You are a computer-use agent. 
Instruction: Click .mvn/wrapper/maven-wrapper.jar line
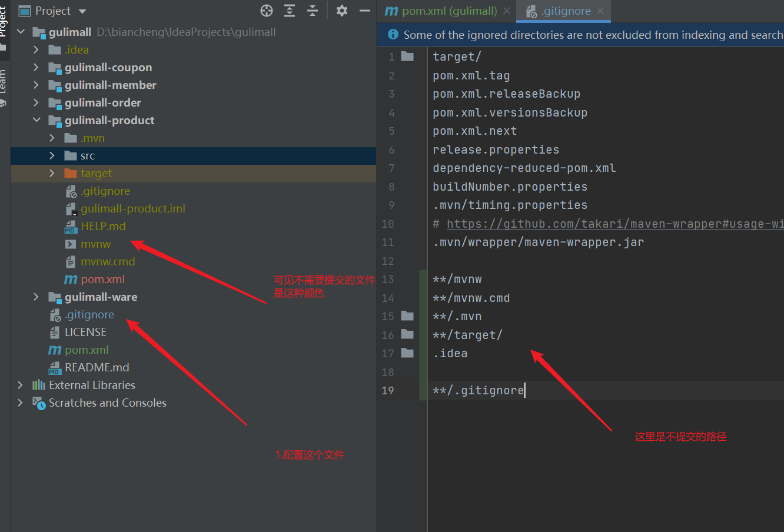pyautogui.click(x=538, y=242)
